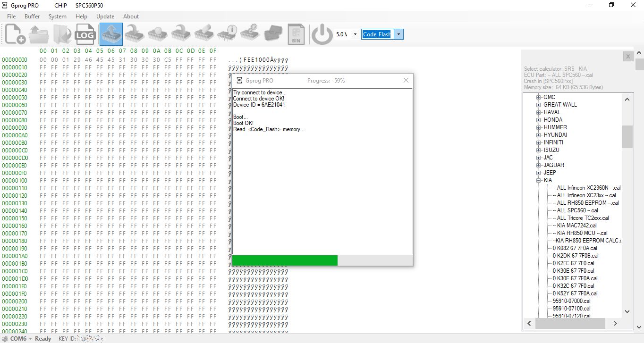Select '0 K52Y 67 7F0A.cal'

(x=575, y=293)
